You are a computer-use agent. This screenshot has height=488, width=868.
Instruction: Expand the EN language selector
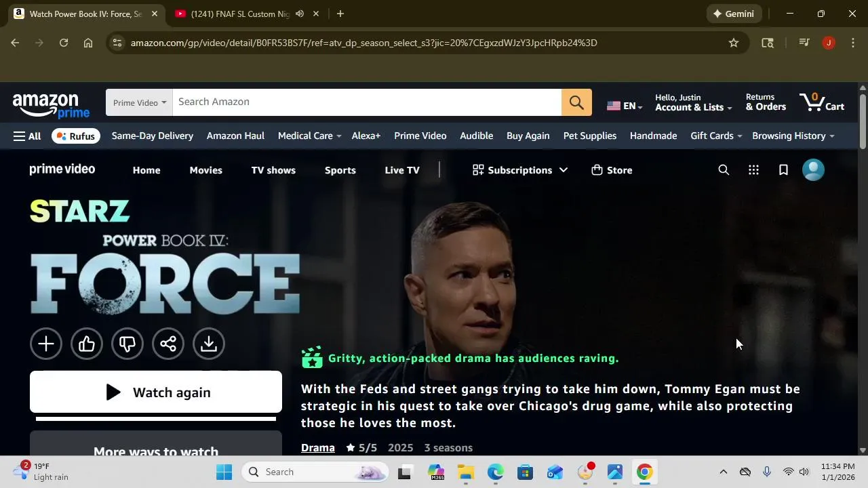point(625,106)
